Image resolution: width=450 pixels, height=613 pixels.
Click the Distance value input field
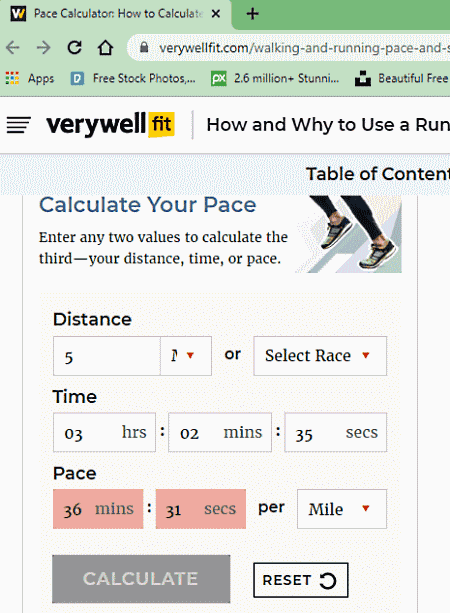107,356
